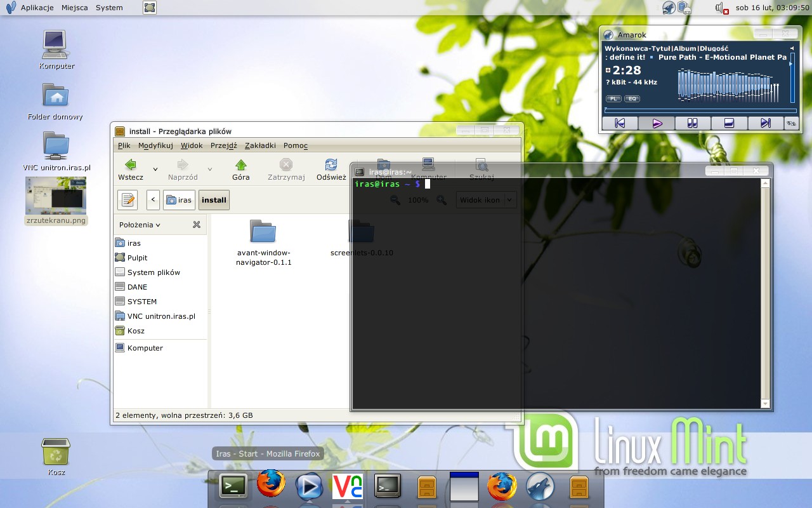Select the 'Folder domowy' desktop icon
This screenshot has height=508, width=812.
pos(56,102)
